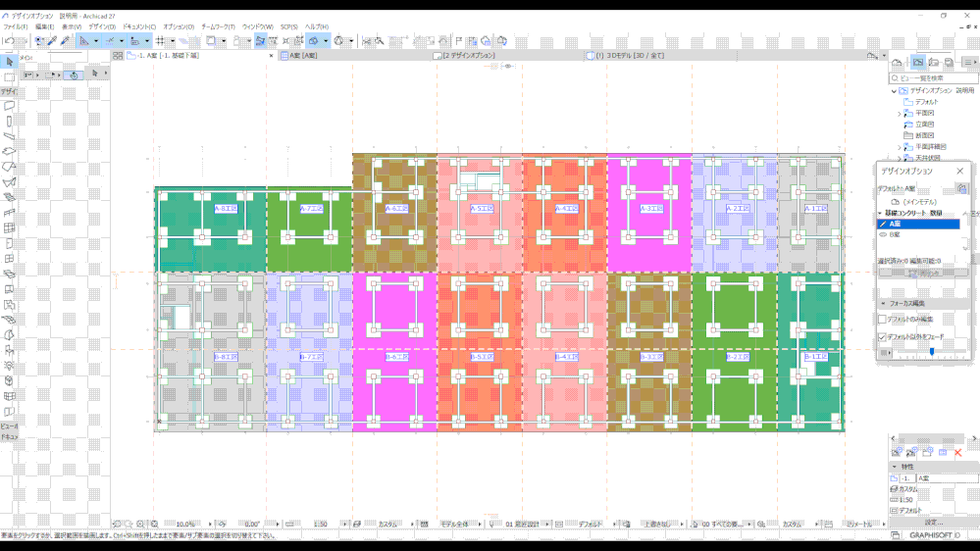Click the B-1工区 zone label

815,357
